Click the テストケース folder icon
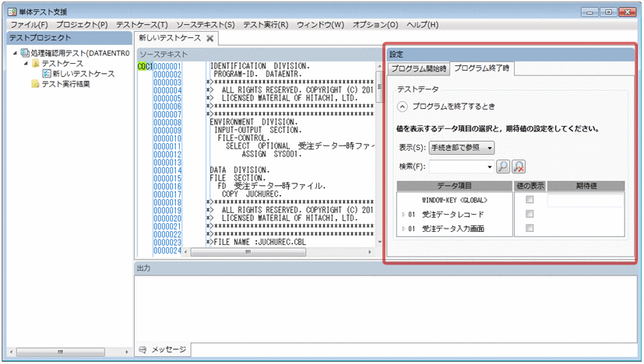The width and height of the screenshot is (644, 364). [x=36, y=63]
